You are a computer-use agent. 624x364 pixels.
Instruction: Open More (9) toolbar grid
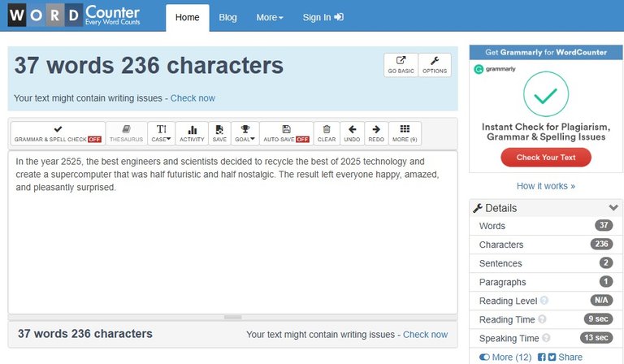pos(405,134)
